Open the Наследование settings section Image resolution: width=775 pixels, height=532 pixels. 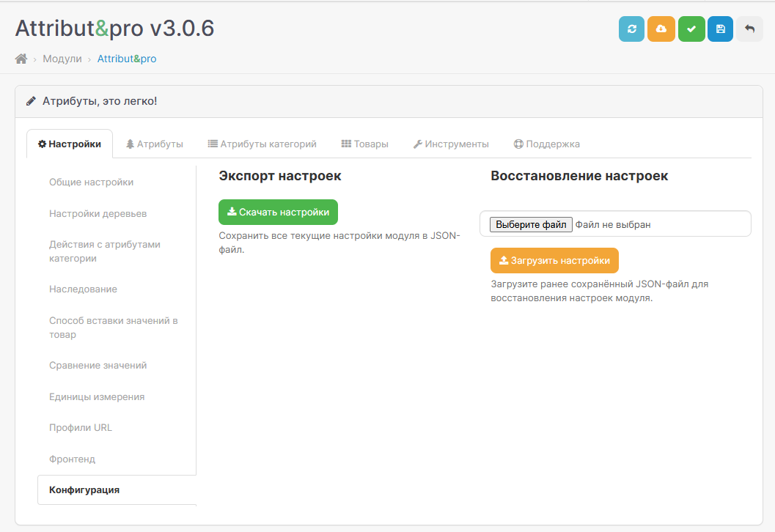(84, 289)
